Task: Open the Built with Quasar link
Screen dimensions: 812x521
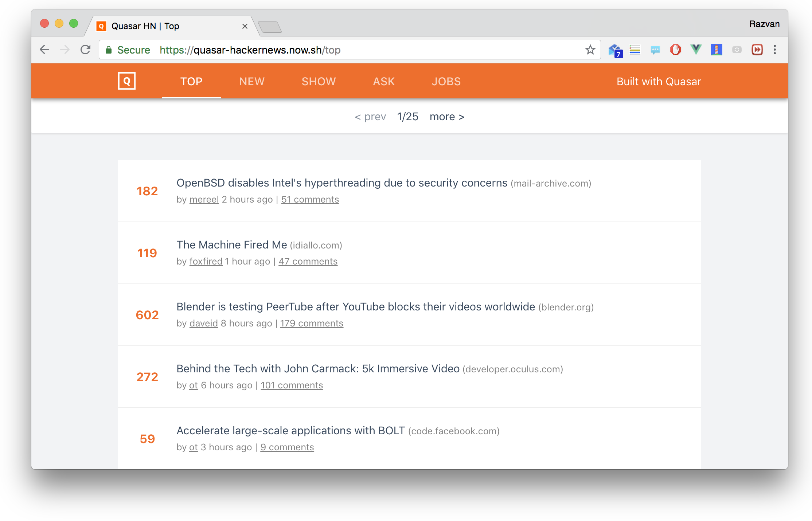Action: tap(659, 81)
